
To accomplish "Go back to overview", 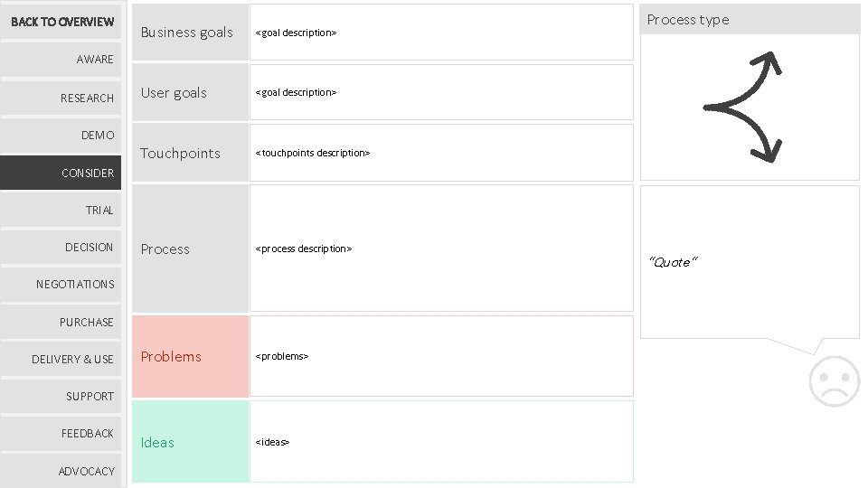I will tap(62, 22).
